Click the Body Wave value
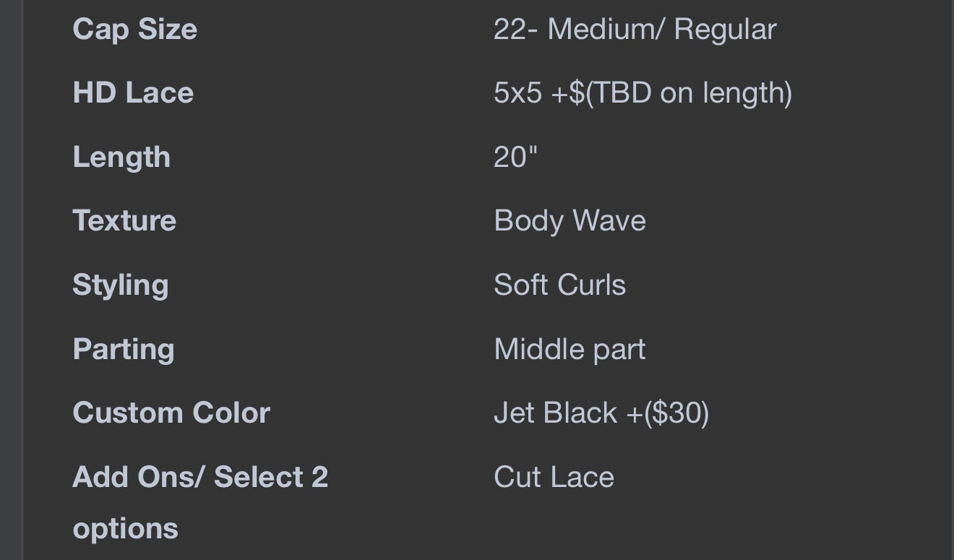Image resolution: width=954 pixels, height=560 pixels. click(x=570, y=220)
